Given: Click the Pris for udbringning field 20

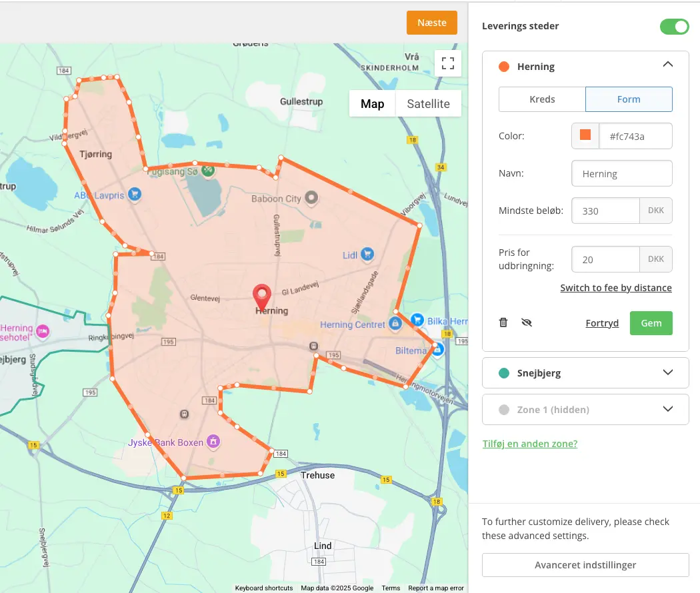Looking at the screenshot, I should (x=605, y=259).
